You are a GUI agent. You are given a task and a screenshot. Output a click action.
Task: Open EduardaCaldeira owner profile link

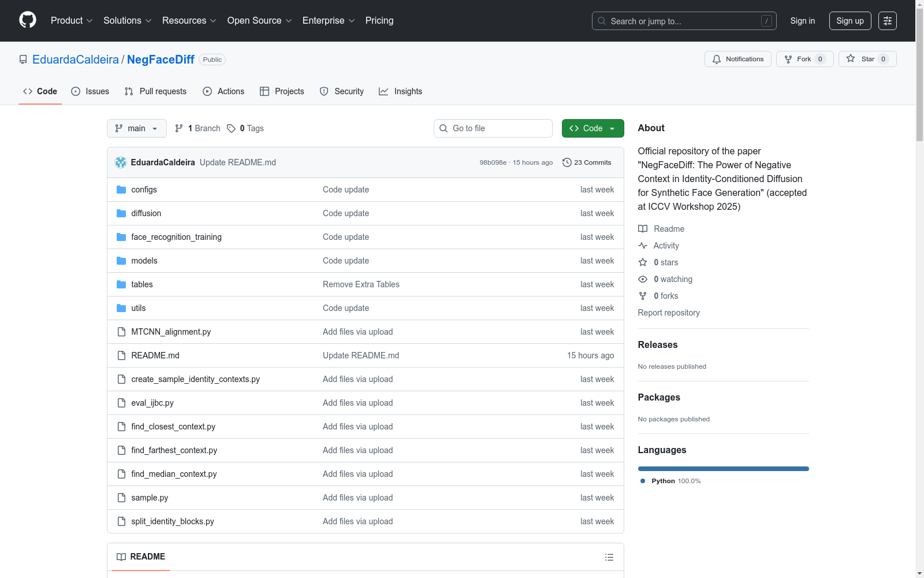pyautogui.click(x=76, y=60)
